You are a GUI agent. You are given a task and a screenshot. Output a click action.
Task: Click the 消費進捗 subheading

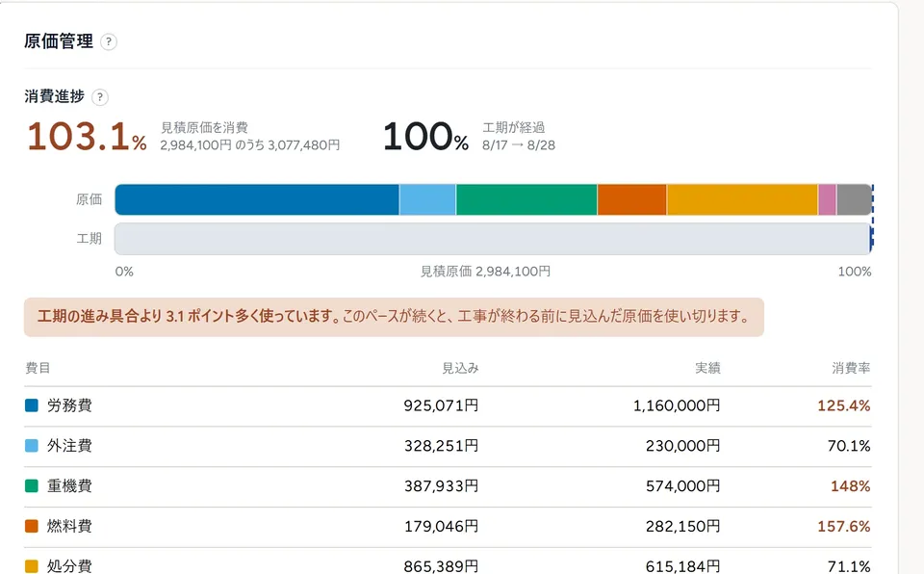point(54,96)
